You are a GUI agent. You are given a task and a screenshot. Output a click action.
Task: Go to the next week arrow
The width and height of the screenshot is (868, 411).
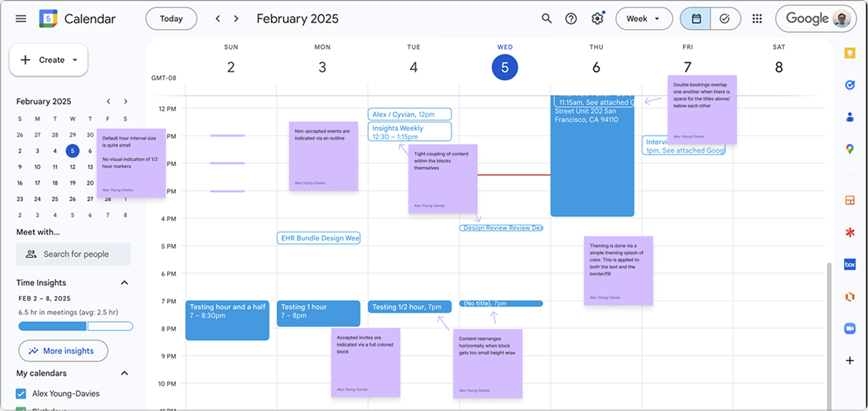236,19
